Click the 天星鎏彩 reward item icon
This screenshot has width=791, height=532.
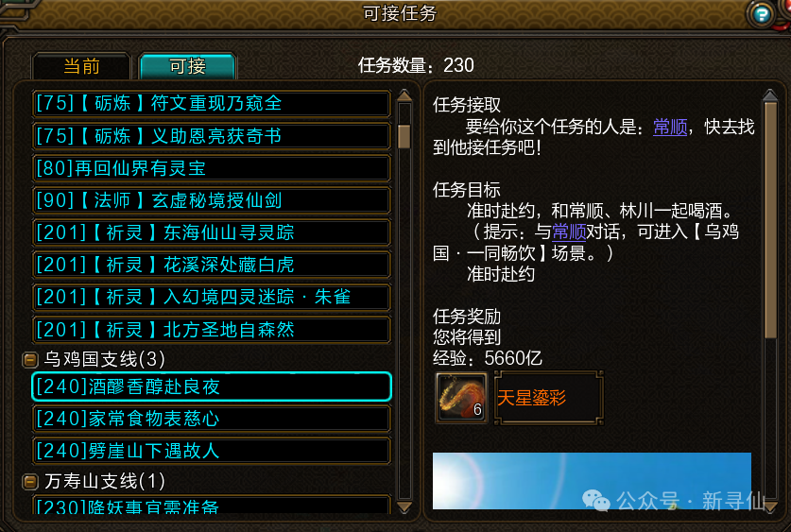(x=461, y=398)
